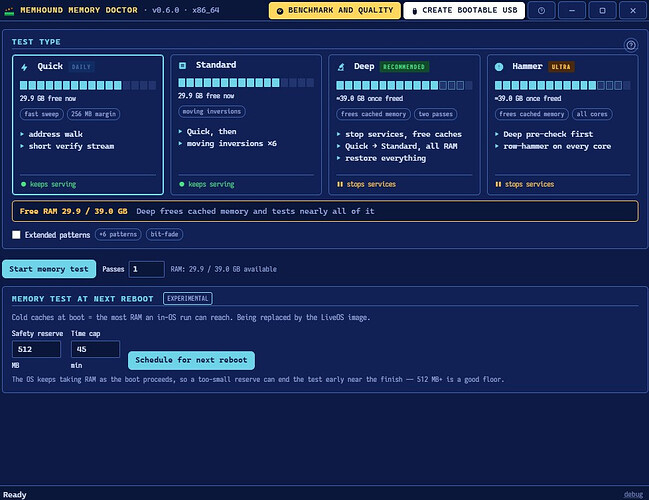649x500 pixels.
Task: Click the Standard square icon
Action: 182,65
